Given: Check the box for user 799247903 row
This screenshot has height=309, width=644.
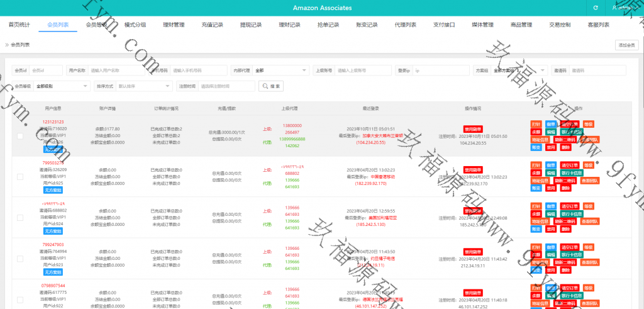Looking at the screenshot, I should (x=20, y=258).
